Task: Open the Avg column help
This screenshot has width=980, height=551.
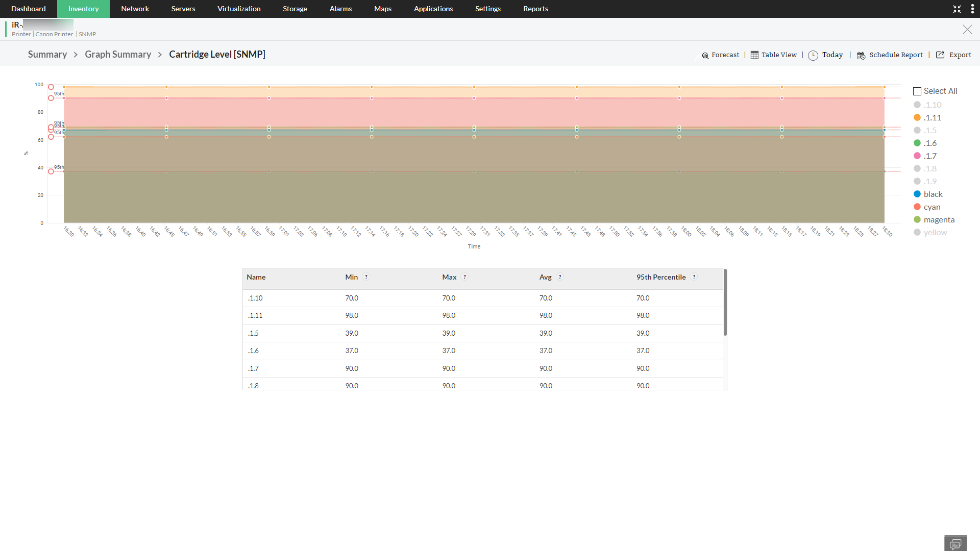Action: (x=559, y=277)
